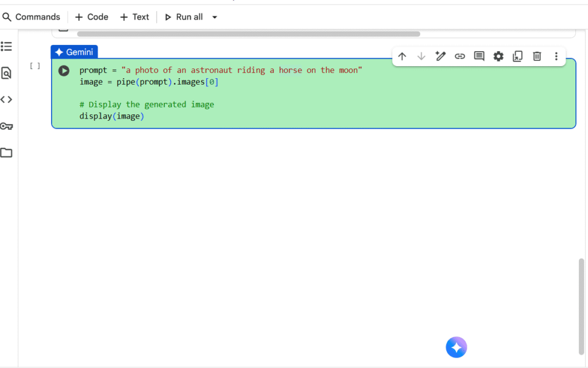Viewport: 588px width, 368px height.
Task: Open the Secrets key sidebar icon
Action: (x=6, y=126)
